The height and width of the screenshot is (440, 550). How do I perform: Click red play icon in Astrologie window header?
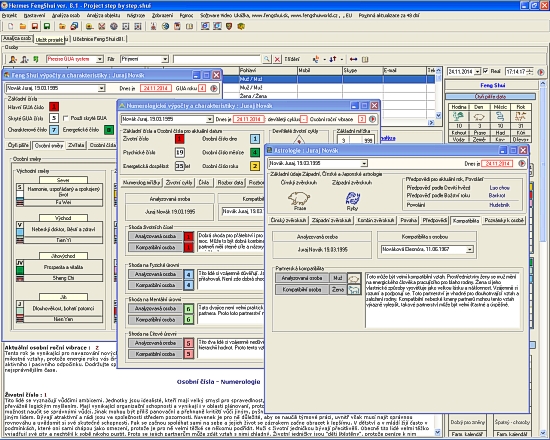(522, 164)
